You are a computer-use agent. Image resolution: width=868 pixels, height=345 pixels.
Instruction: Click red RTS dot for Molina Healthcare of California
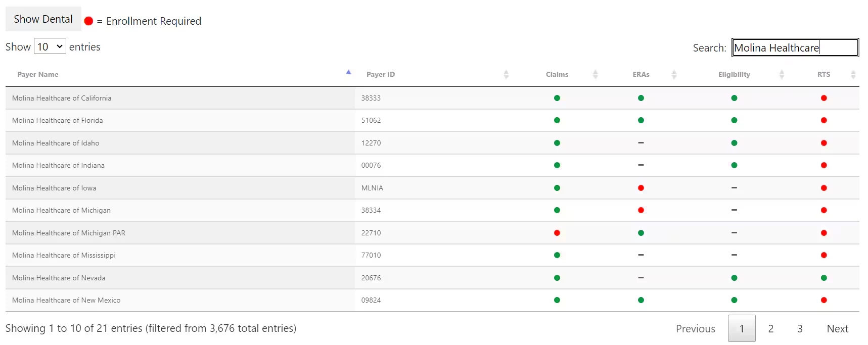click(824, 98)
